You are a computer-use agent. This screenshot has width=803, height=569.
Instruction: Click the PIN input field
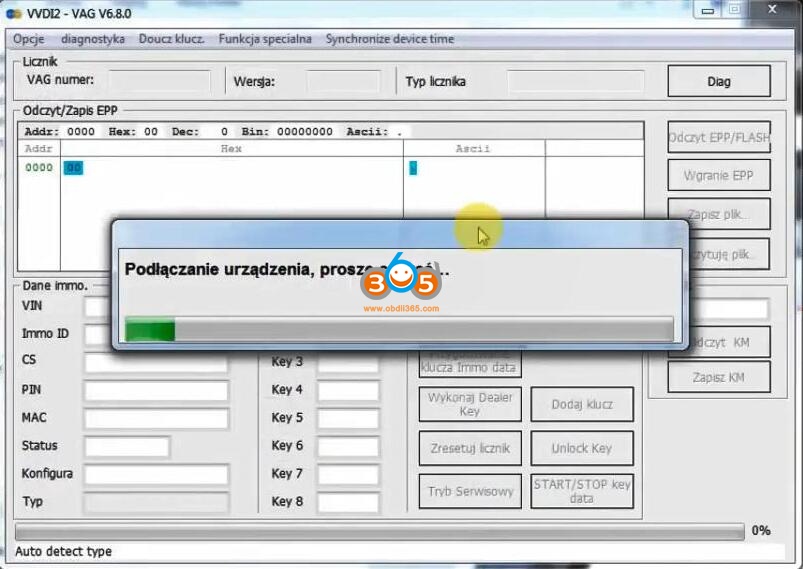click(156, 391)
